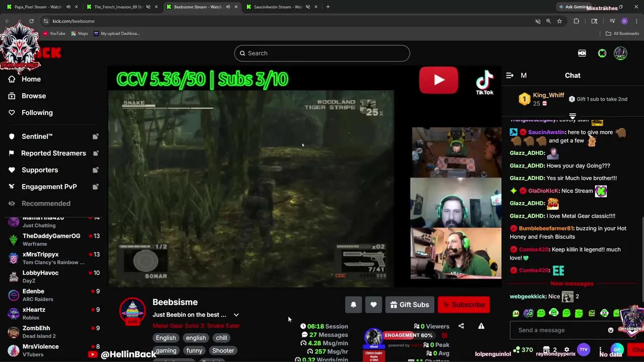
Task: Jump to New messages in chat
Action: tap(572, 284)
